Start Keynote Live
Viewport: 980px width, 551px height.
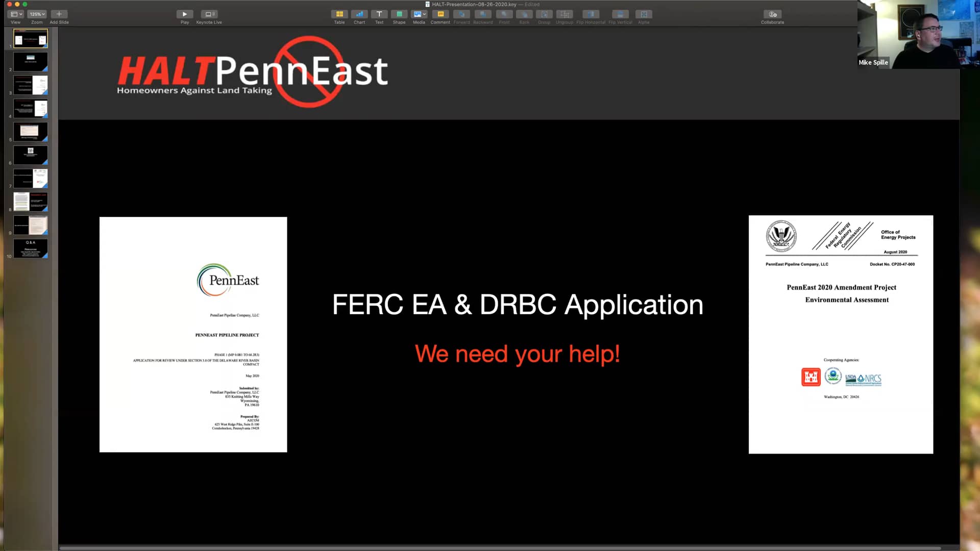click(209, 14)
